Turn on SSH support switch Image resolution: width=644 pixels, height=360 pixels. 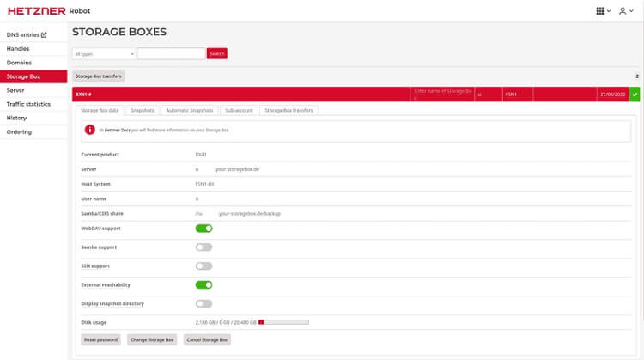coord(204,266)
